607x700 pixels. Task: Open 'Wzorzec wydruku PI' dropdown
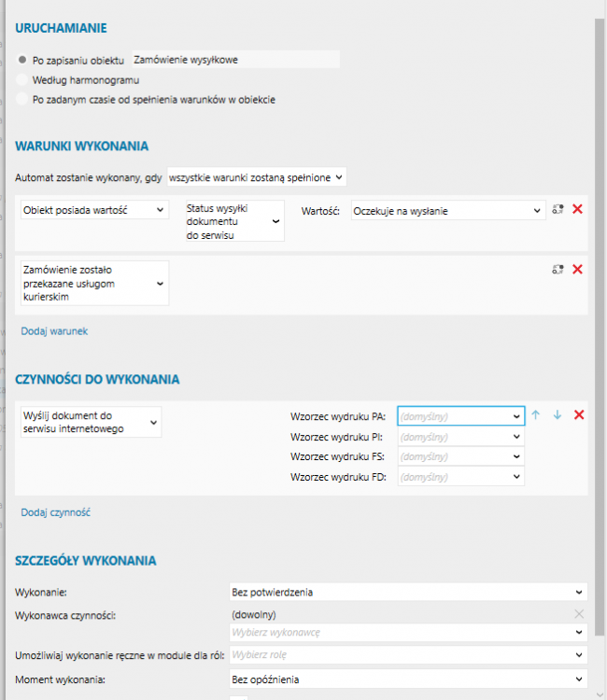click(x=461, y=437)
